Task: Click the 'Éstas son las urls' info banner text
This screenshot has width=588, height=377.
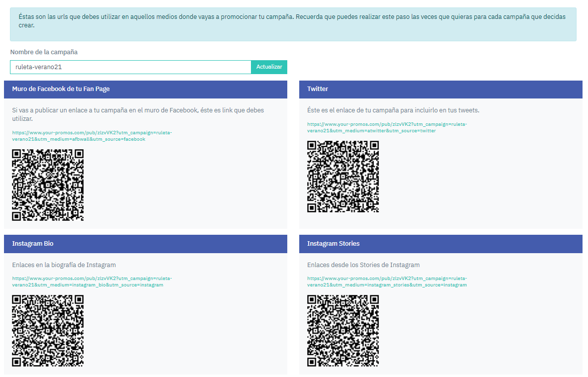Action: 292,21
